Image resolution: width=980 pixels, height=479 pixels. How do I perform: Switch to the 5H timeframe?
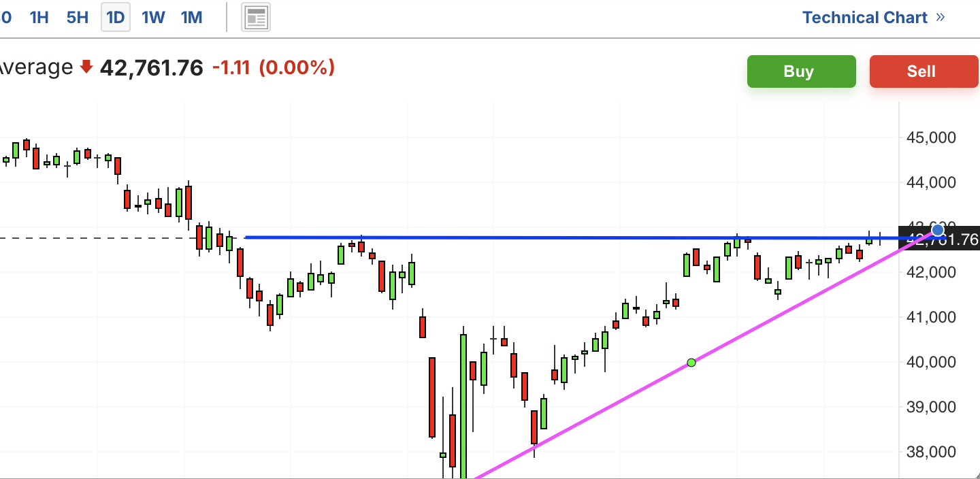(x=78, y=18)
